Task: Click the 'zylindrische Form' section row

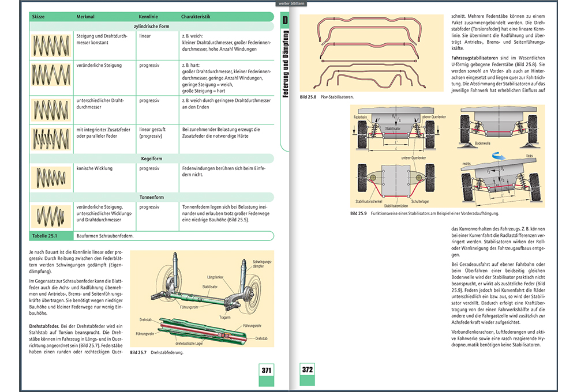Action: tap(151, 27)
